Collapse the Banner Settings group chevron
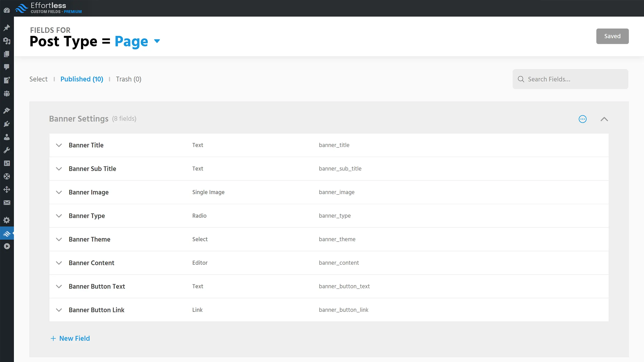The height and width of the screenshot is (362, 644). pos(604,119)
